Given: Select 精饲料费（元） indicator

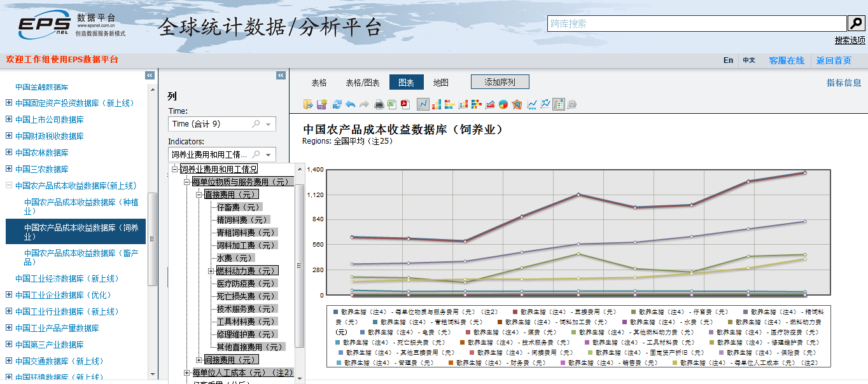Looking at the screenshot, I should click(243, 220).
